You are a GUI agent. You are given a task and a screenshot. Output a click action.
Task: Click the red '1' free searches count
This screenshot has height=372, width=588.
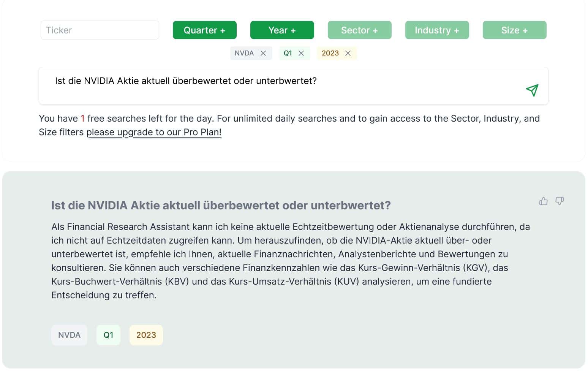click(82, 119)
